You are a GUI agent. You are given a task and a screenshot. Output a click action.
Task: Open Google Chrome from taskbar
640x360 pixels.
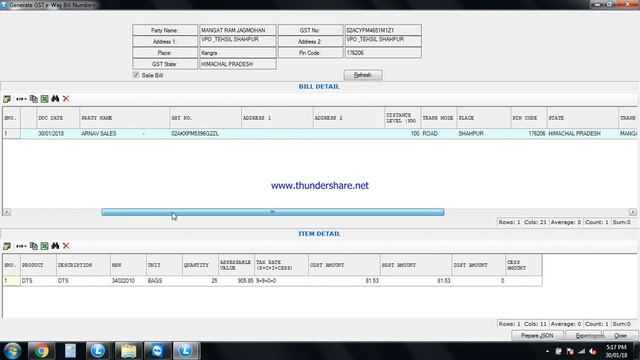tap(41, 351)
